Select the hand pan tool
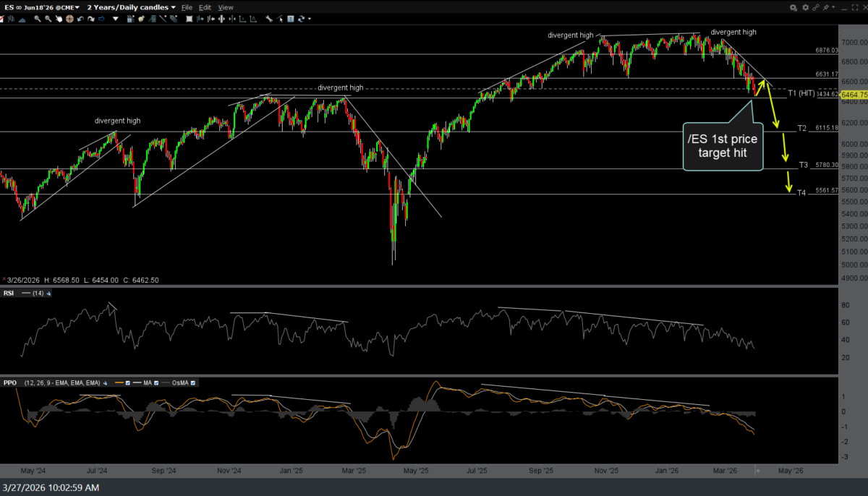 coord(59,19)
